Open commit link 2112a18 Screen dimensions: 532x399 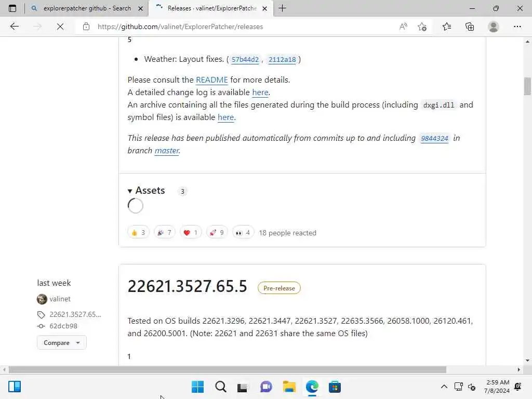pyautogui.click(x=282, y=59)
